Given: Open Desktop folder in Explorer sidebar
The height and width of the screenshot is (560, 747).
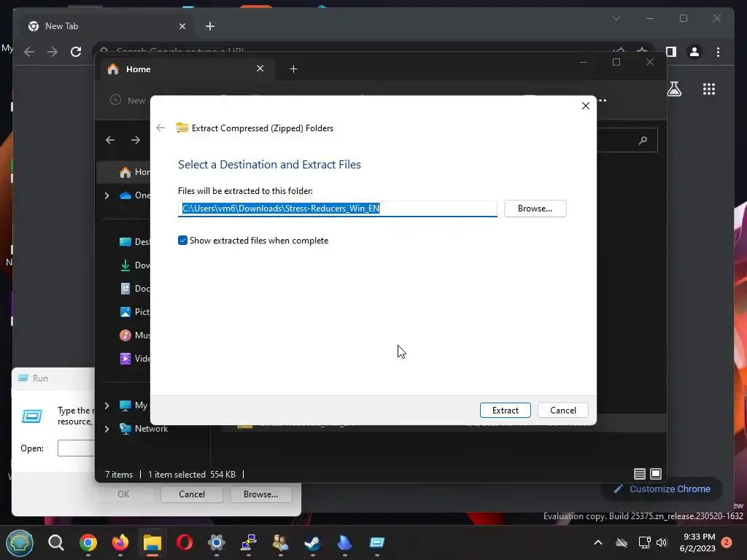Looking at the screenshot, I should pos(134,242).
